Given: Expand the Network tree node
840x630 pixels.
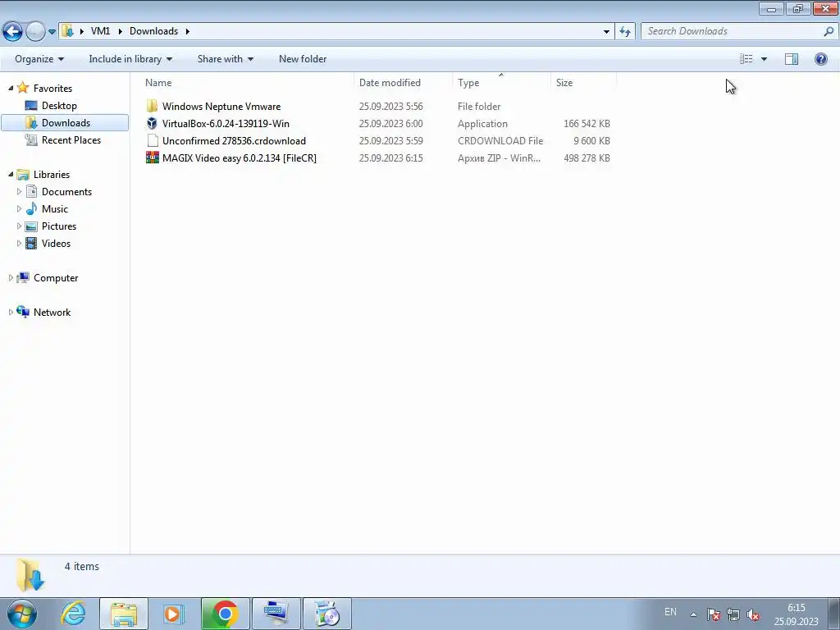Looking at the screenshot, I should 11,312.
